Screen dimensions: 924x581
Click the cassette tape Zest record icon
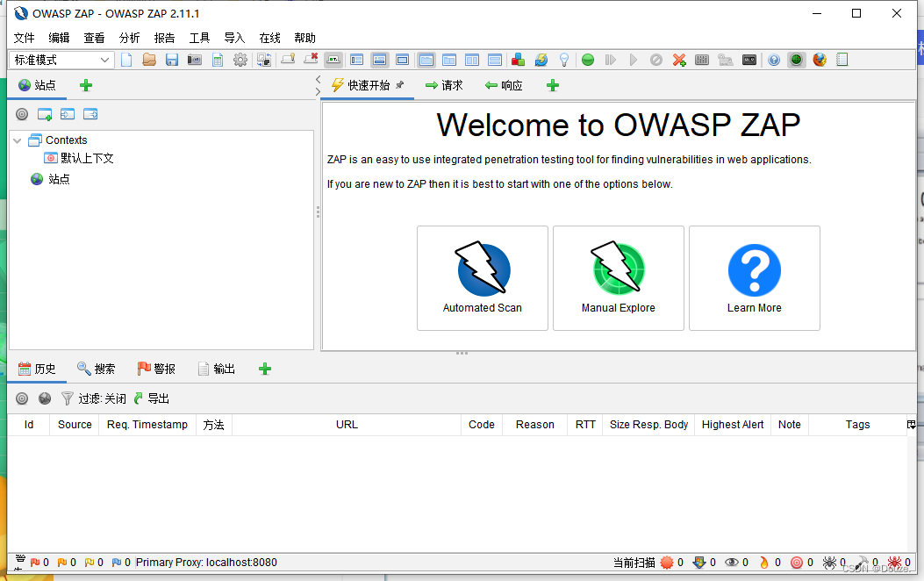(749, 60)
